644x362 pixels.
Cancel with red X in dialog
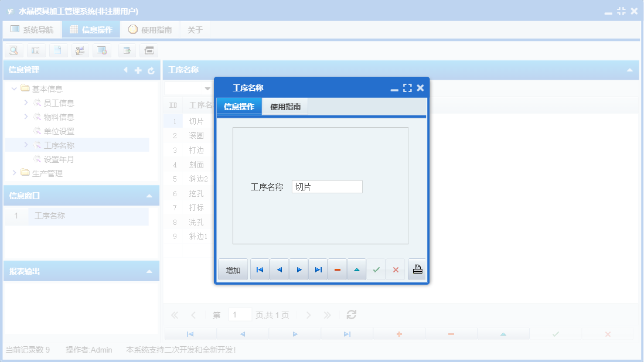tap(396, 269)
